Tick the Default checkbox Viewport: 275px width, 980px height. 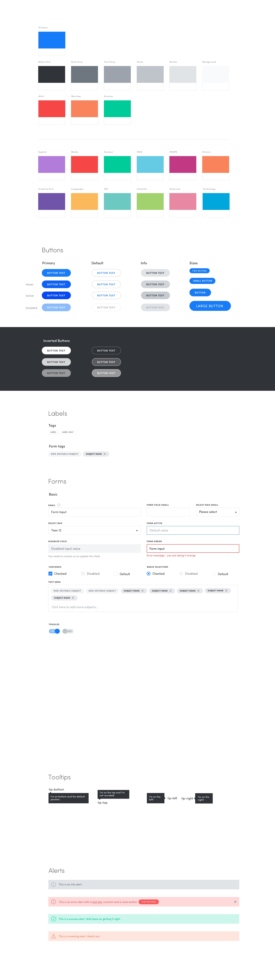coord(116,574)
